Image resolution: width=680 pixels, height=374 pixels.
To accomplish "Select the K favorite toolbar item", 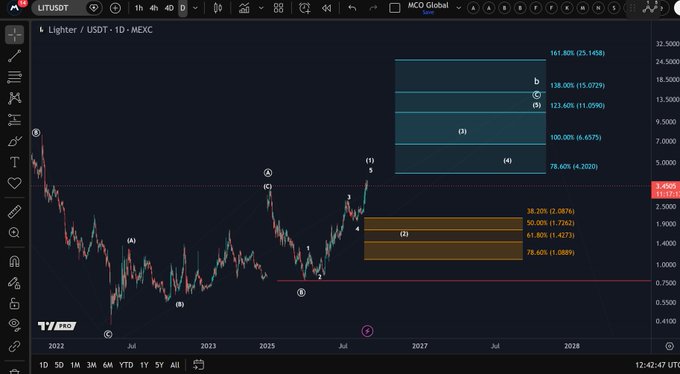I will pyautogui.click(x=567, y=8).
